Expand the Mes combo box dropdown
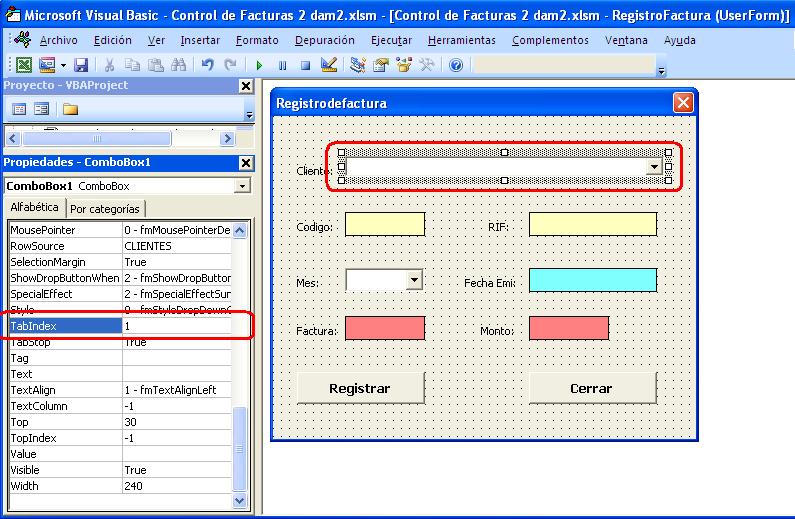The height and width of the screenshot is (519, 795). tap(414, 281)
